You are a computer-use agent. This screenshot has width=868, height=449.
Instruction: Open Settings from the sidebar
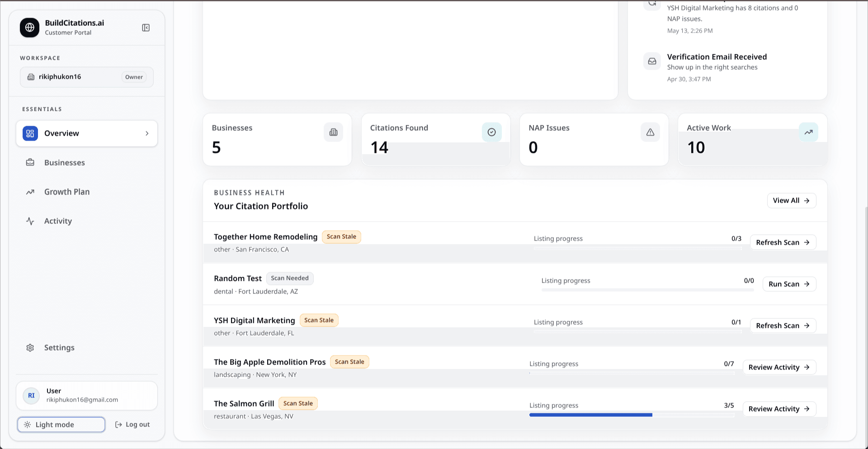point(87,348)
